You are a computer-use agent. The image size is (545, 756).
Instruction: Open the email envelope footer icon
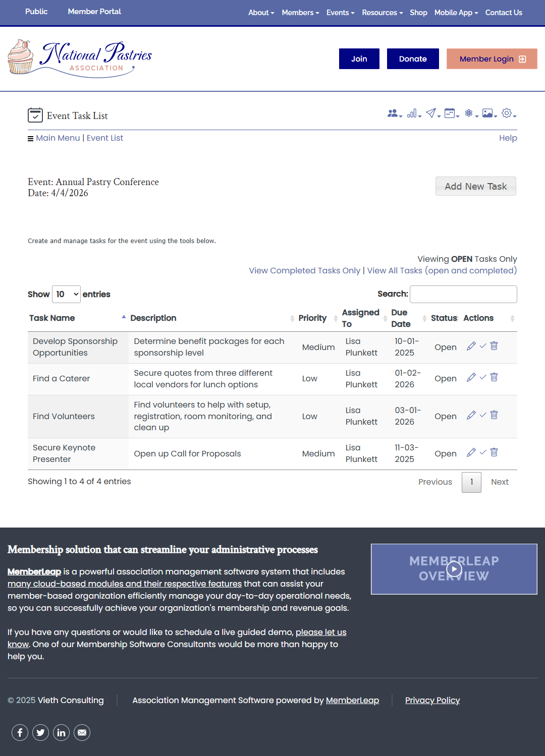pyautogui.click(x=82, y=732)
